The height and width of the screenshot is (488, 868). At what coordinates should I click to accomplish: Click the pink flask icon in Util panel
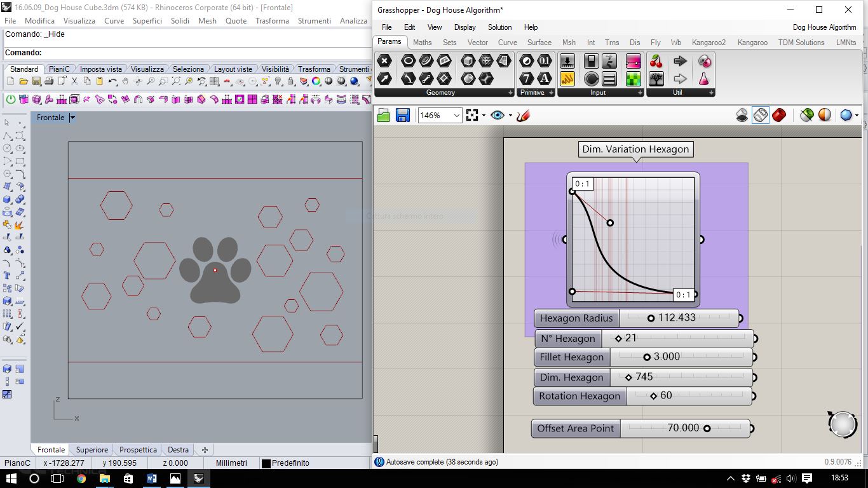(704, 79)
